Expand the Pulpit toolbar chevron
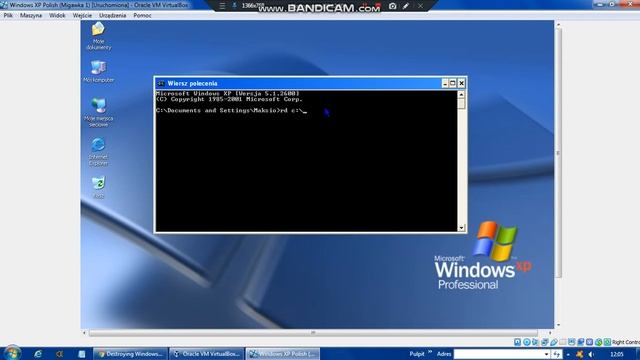Viewport: 640px width, 360px height. [430, 352]
